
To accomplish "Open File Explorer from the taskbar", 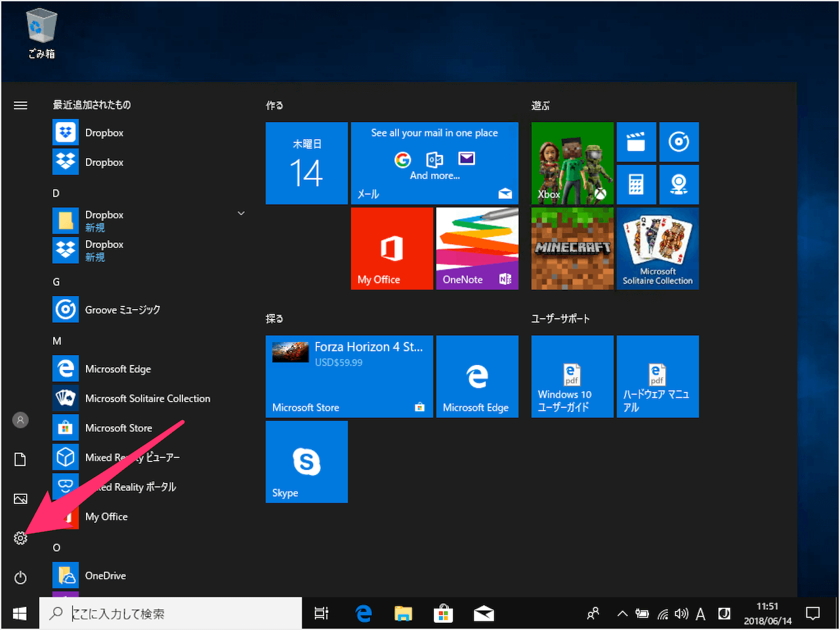I will pyautogui.click(x=403, y=614).
